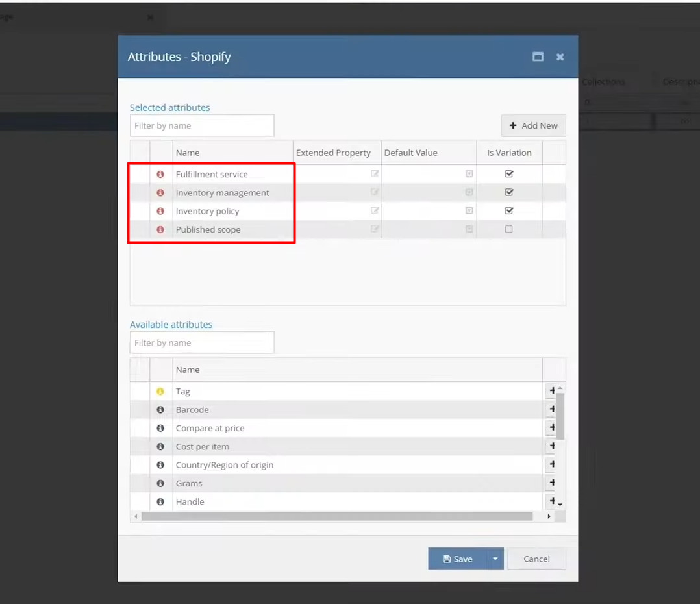The height and width of the screenshot is (604, 700).
Task: Click info icon for Fulfillment service
Action: (160, 174)
